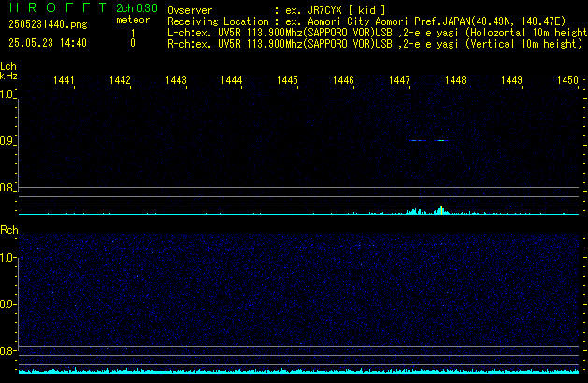Pick time axis marker 1450
588x383 pixels.
[567, 80]
